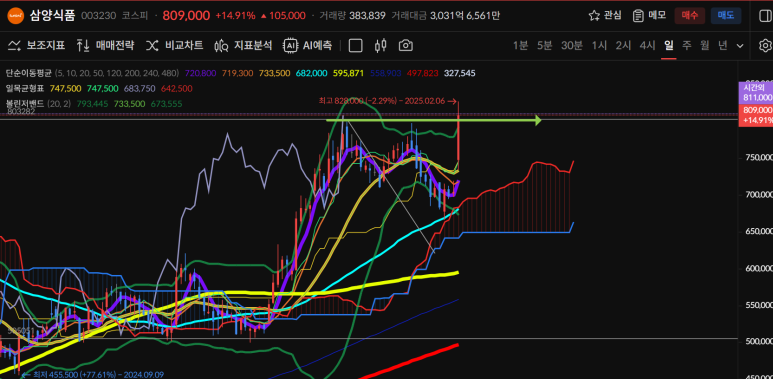
Task: Open the 지표분석 indicator analysis tool
Action: tap(243, 46)
